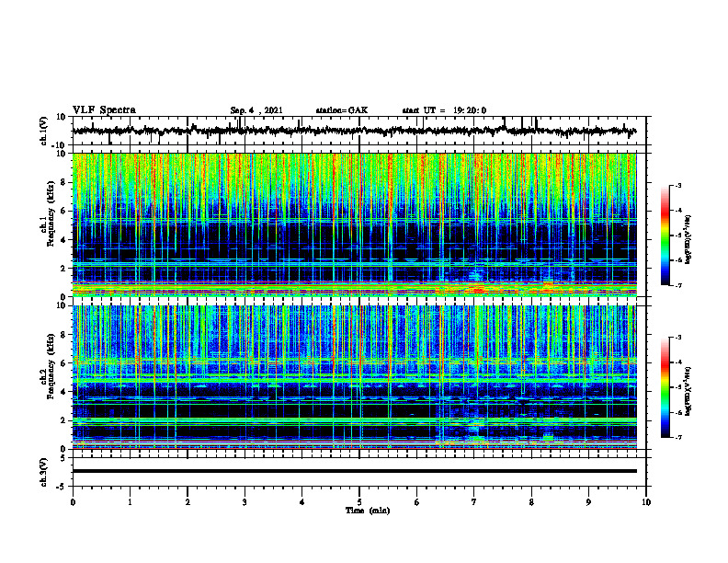Screen dimensions: 728x563
Task: Click the "8" kHz tick on ch.2 spectrogram axis
Action: (x=64, y=335)
